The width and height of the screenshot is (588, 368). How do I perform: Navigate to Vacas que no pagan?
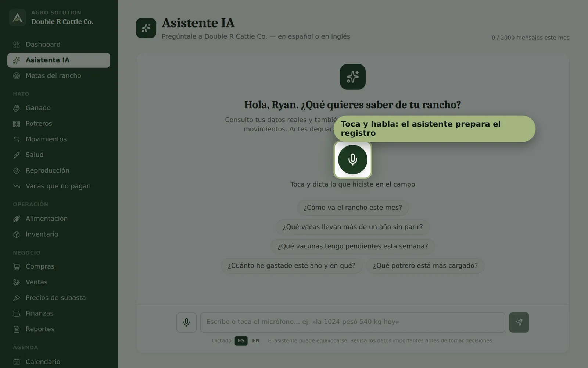[59, 186]
